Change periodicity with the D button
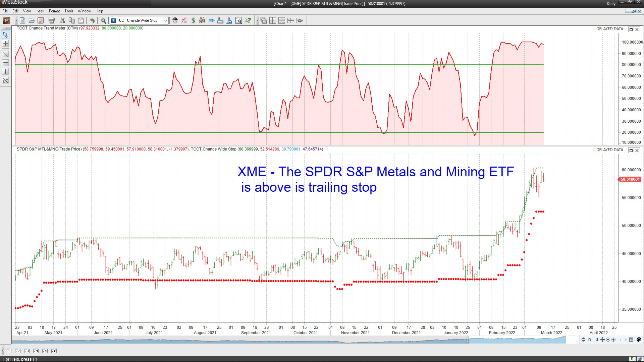The width and height of the screenshot is (644, 362). click(x=590, y=340)
